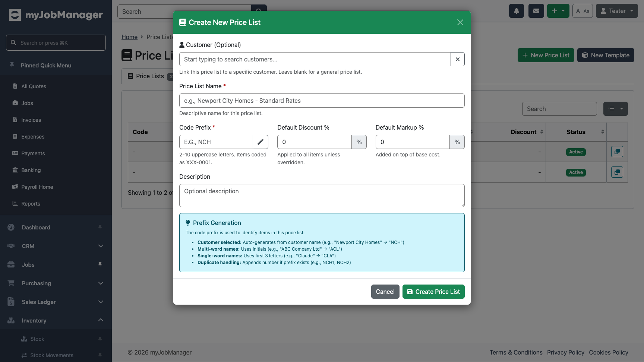Click the Code column header

[140, 132]
